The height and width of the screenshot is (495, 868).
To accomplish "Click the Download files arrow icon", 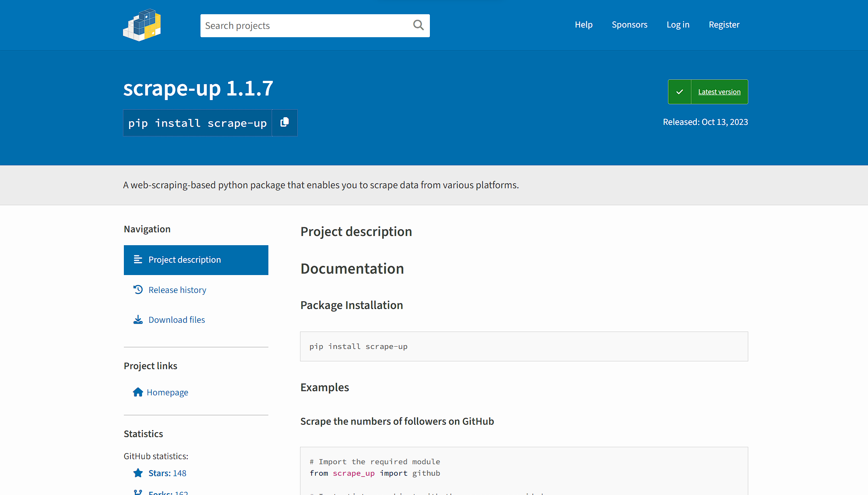I will click(138, 320).
